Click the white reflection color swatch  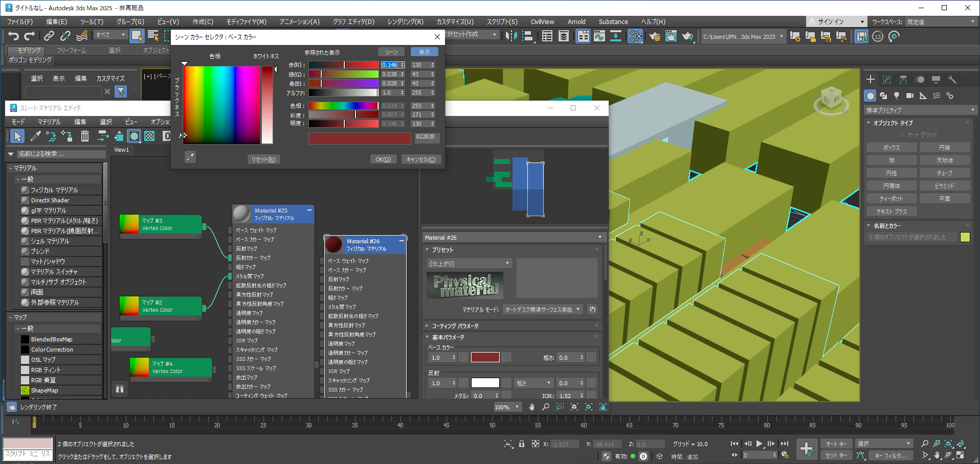(x=485, y=383)
